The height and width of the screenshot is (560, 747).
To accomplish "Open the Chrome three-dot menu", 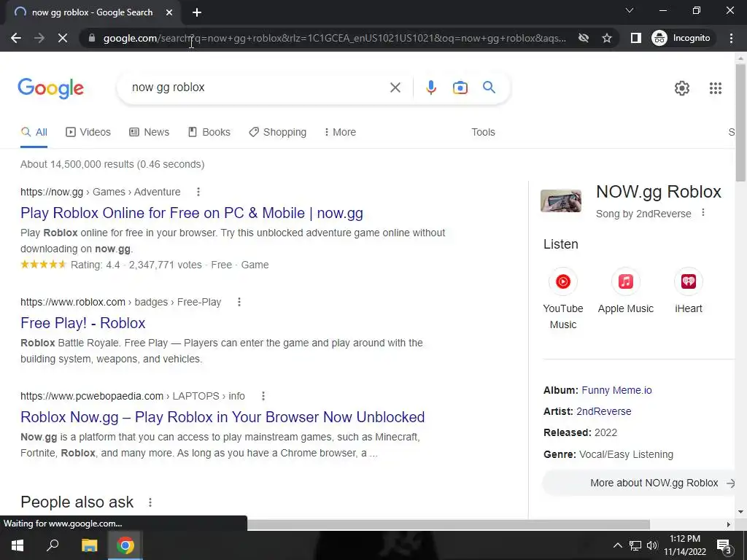I will click(x=731, y=38).
